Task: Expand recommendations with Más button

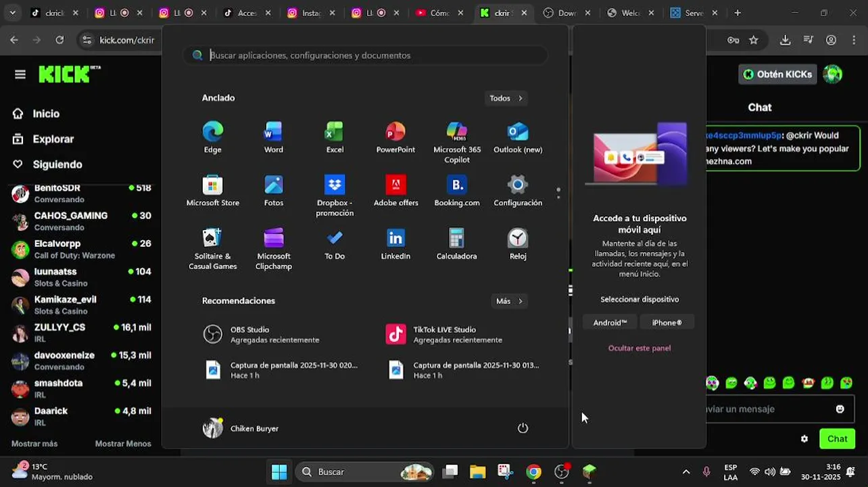Action: click(510, 301)
